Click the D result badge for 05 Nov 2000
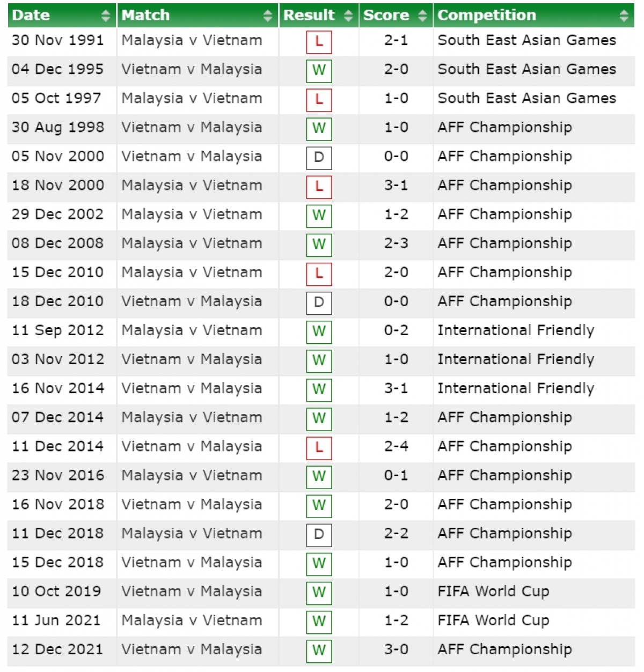This screenshot has width=644, height=672. pos(319,158)
